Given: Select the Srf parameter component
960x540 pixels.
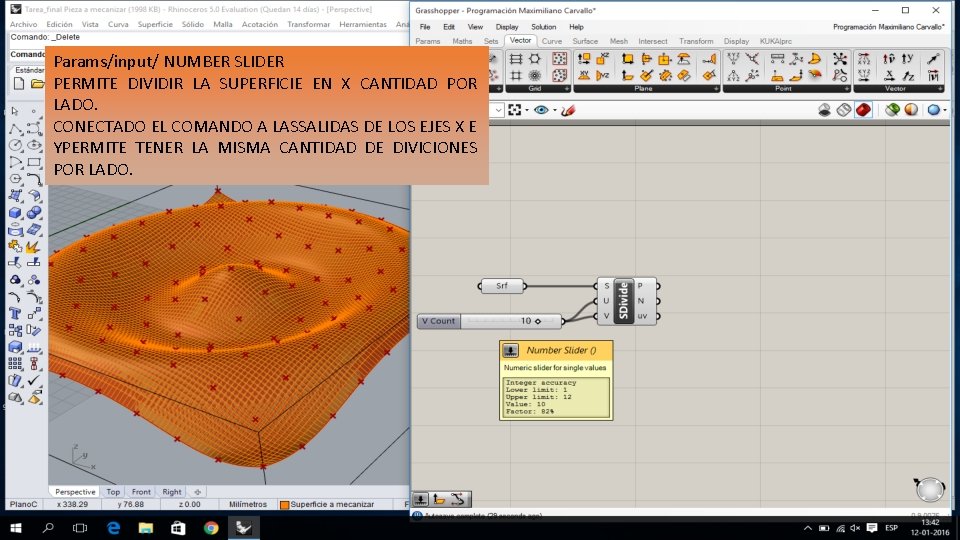Looking at the screenshot, I should 502,286.
